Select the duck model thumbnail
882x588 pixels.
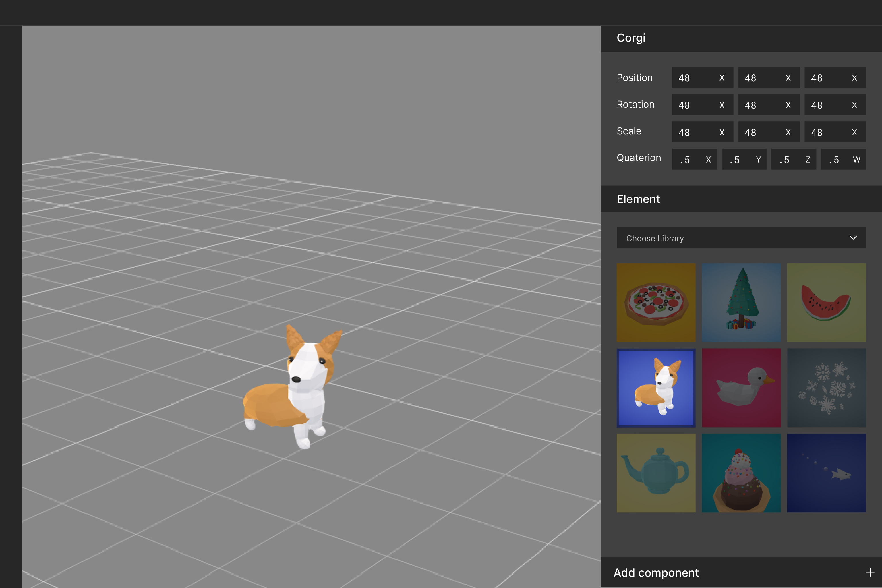pos(741,388)
